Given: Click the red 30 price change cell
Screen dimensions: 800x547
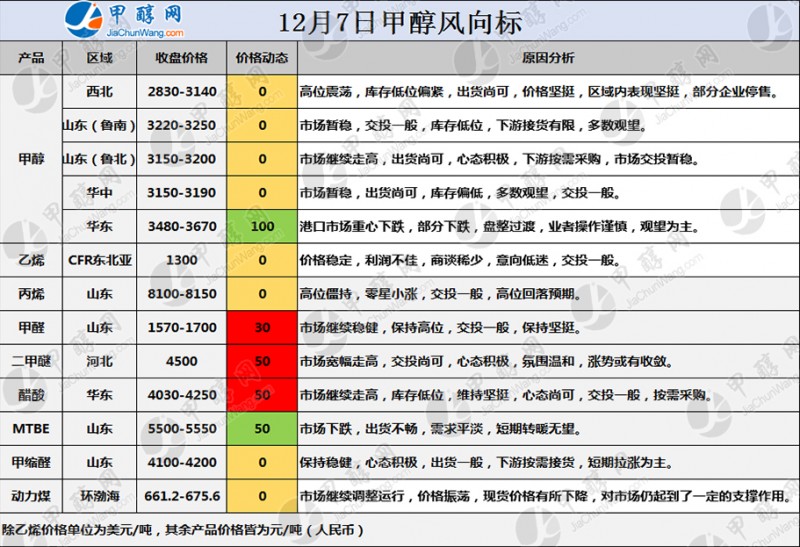Looking at the screenshot, I should pyautogui.click(x=262, y=328).
